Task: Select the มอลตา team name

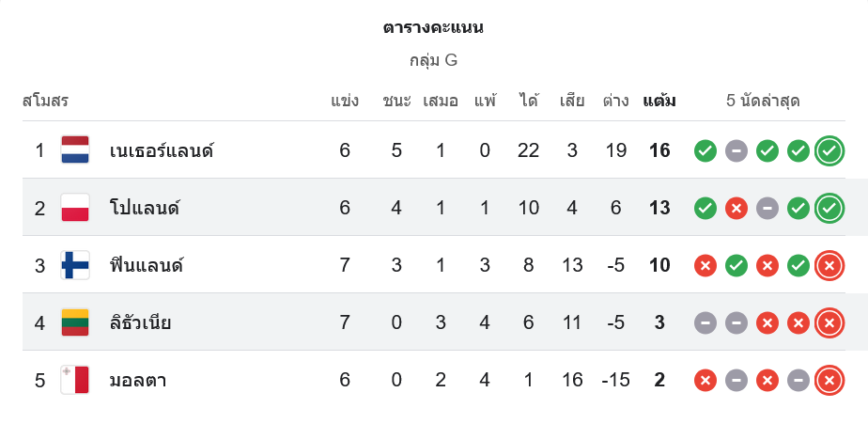Action: [138, 380]
